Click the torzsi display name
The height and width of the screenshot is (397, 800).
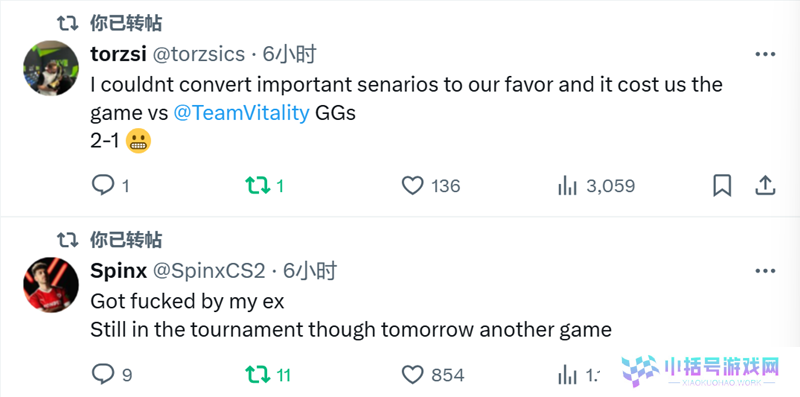[118, 54]
